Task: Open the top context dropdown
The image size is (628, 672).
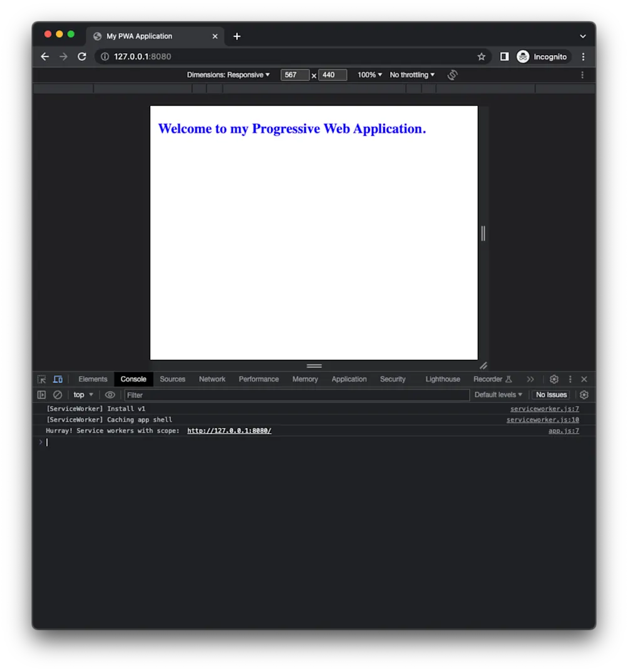Action: point(83,395)
